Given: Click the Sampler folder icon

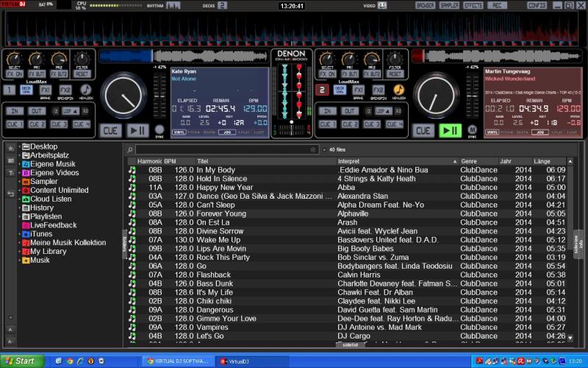Looking at the screenshot, I should (x=26, y=181).
